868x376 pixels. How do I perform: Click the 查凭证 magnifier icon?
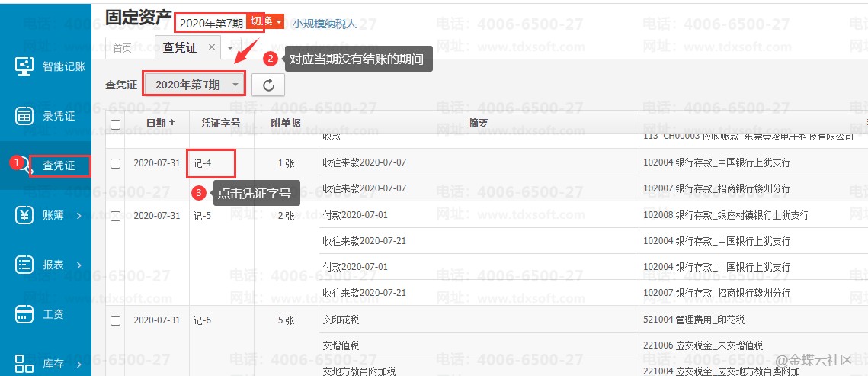point(24,165)
